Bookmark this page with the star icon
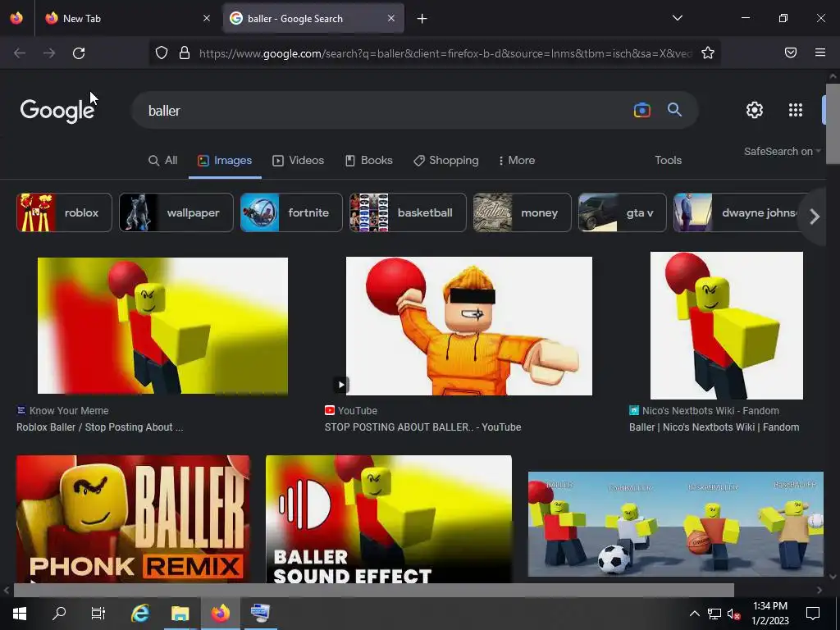Viewport: 840px width, 630px height. click(708, 52)
